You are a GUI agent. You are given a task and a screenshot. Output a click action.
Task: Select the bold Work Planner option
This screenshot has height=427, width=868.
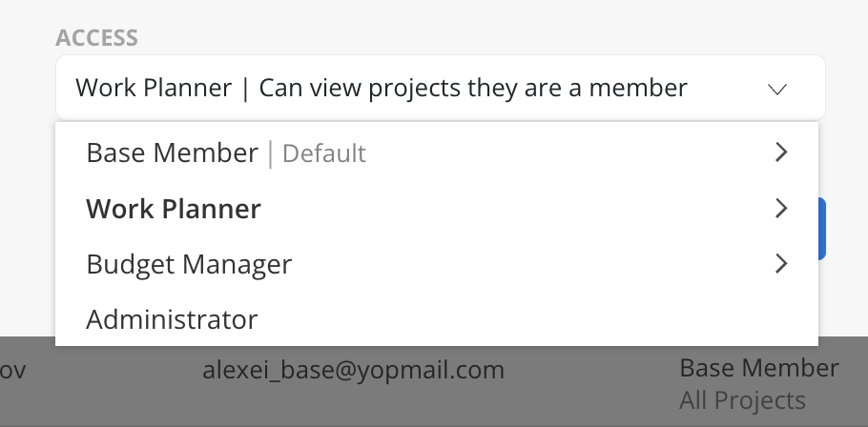[x=437, y=209]
